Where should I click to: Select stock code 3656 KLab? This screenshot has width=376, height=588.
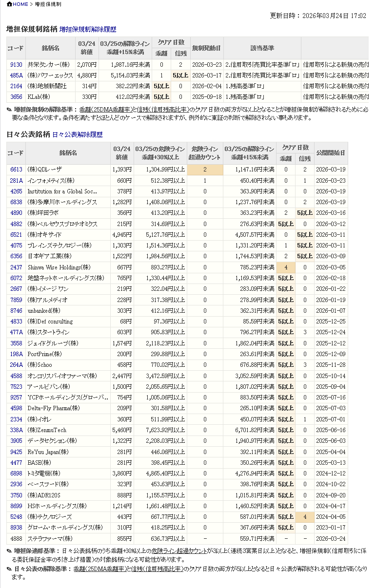(16, 97)
